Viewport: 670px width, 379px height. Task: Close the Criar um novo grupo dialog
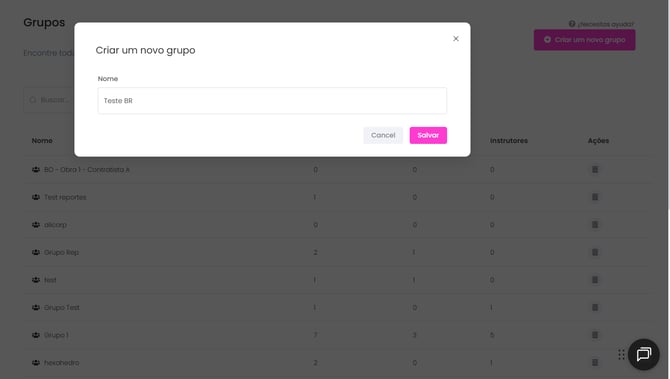(x=455, y=39)
